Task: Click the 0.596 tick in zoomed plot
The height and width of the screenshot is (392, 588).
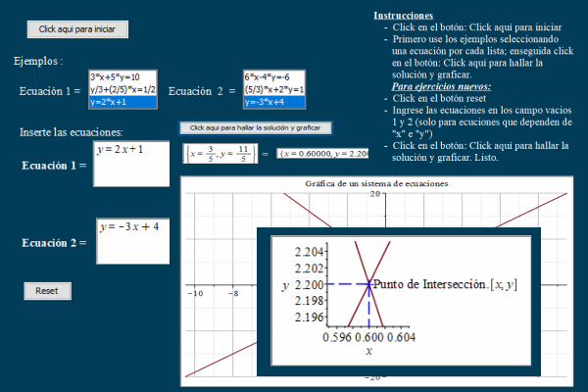Action: click(337, 337)
